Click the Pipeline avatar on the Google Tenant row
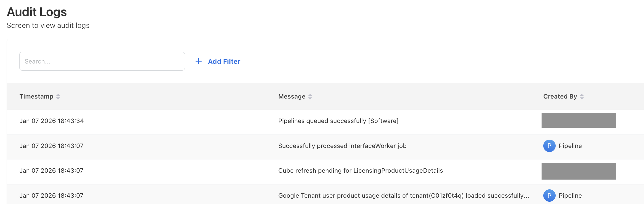This screenshot has height=204, width=644. pos(549,195)
